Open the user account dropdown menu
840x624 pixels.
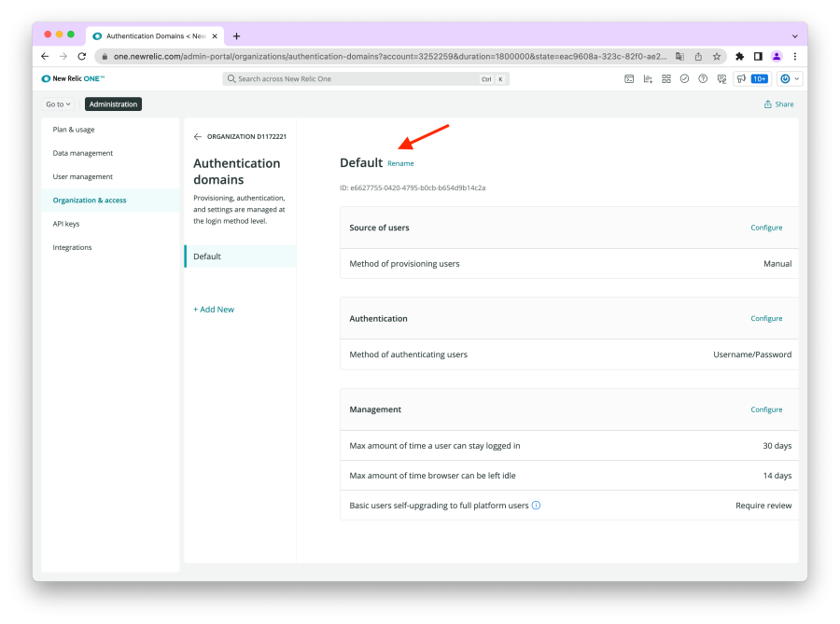point(790,79)
